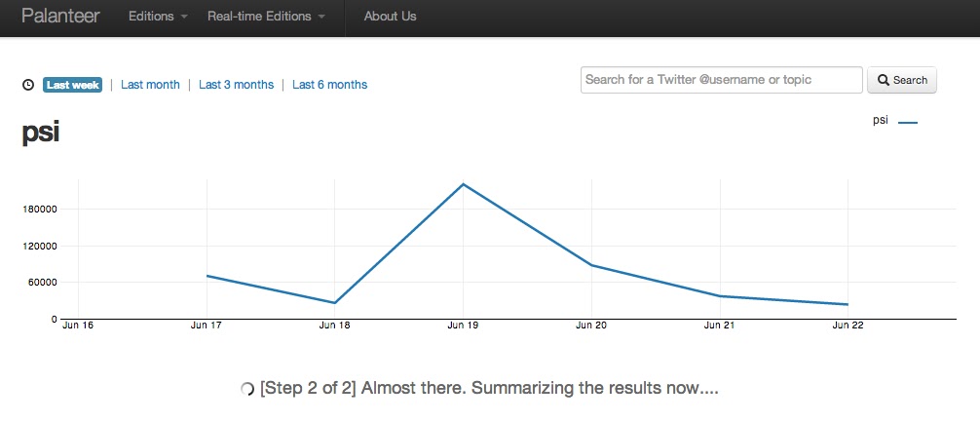Select the Last week time range
The width and height of the screenshot is (980, 422).
72,85
